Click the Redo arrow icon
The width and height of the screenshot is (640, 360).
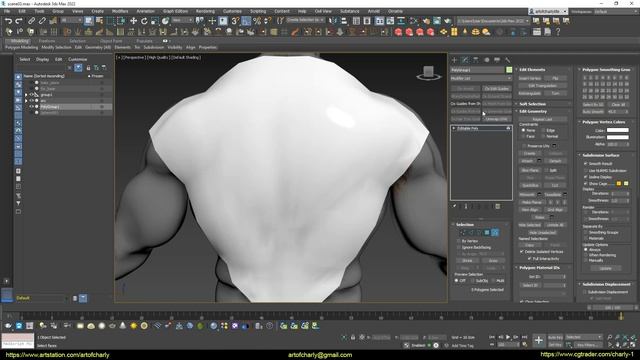[19, 21]
